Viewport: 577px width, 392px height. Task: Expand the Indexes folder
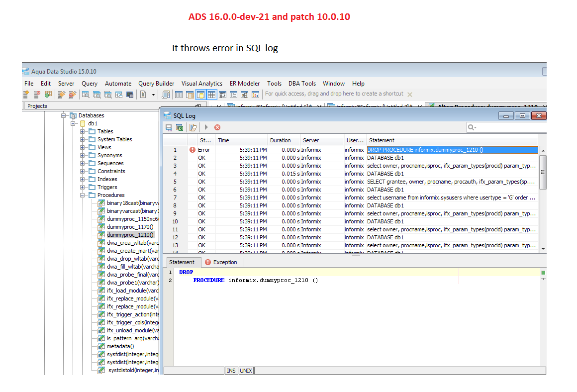click(83, 179)
